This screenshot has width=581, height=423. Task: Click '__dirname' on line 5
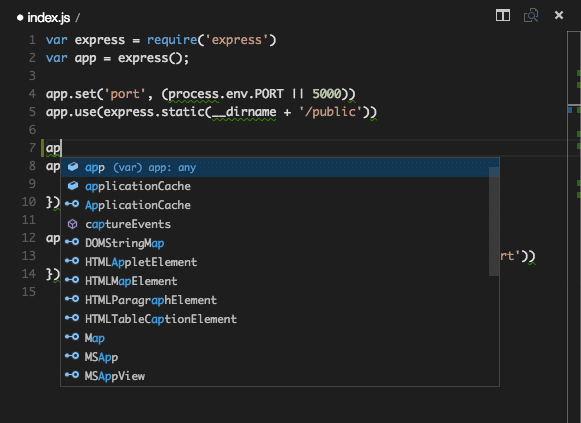pyautogui.click(x=244, y=112)
